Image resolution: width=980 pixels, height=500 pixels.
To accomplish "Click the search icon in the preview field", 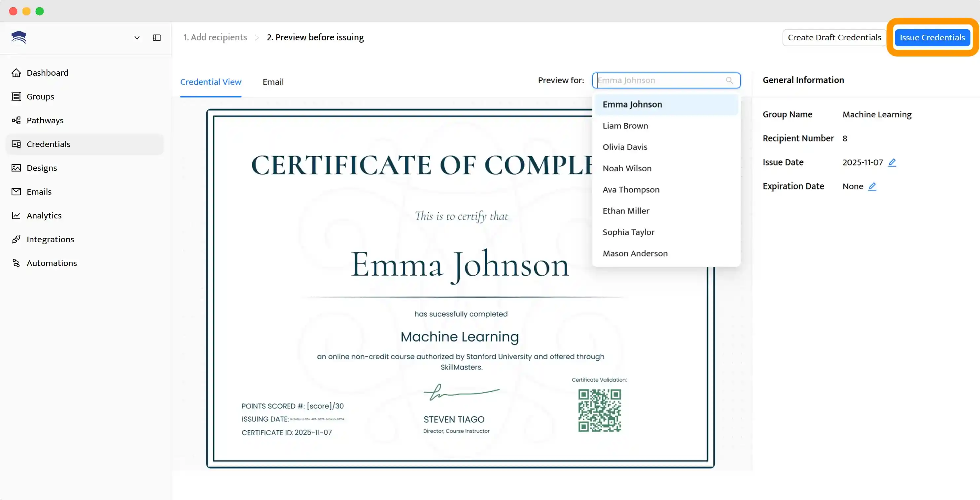I will pos(729,80).
